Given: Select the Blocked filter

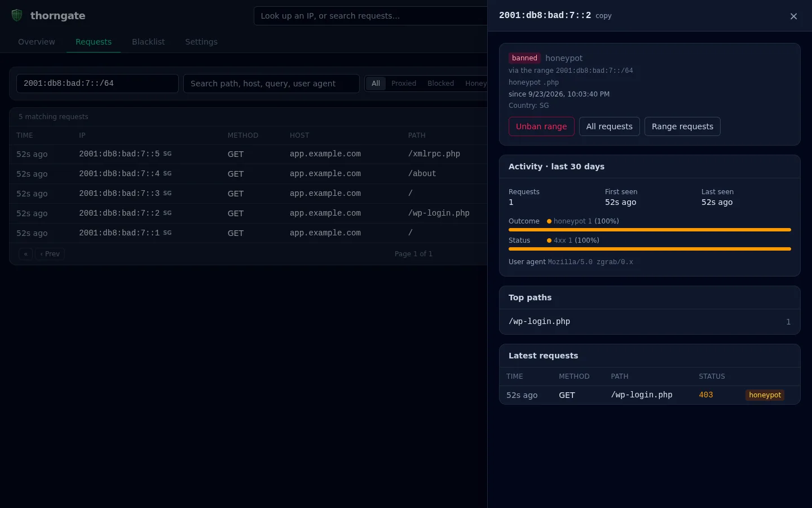Looking at the screenshot, I should pyautogui.click(x=440, y=84).
